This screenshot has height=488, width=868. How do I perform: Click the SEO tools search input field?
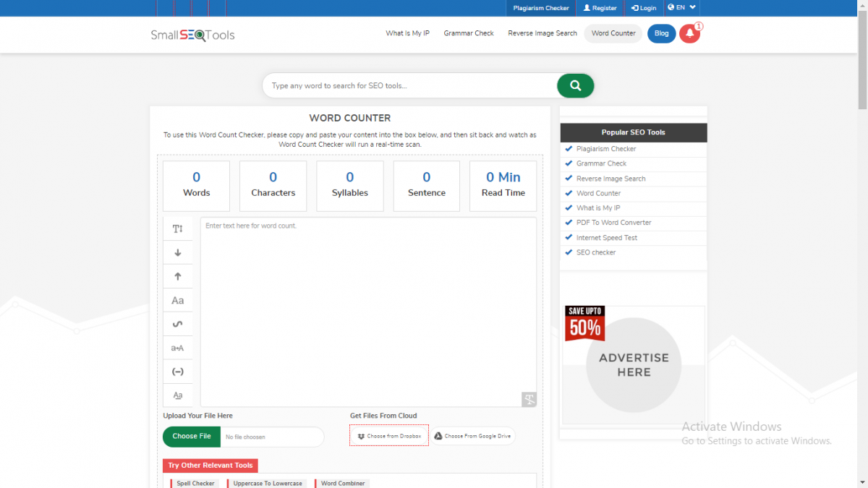tap(405, 85)
